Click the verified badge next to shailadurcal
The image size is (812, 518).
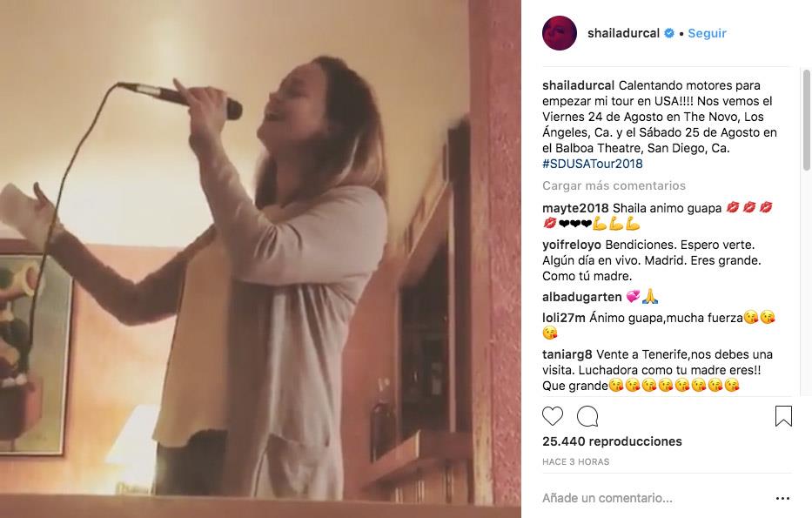point(669,33)
